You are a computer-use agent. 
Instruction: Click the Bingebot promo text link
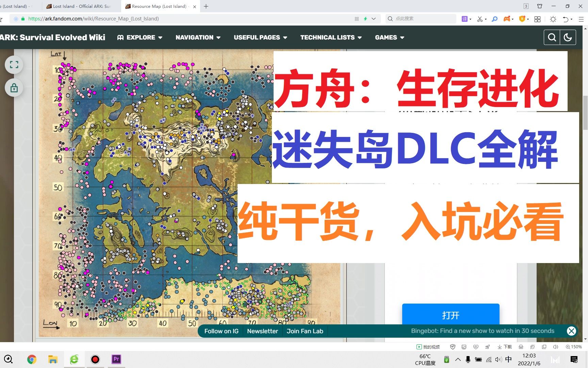(483, 331)
